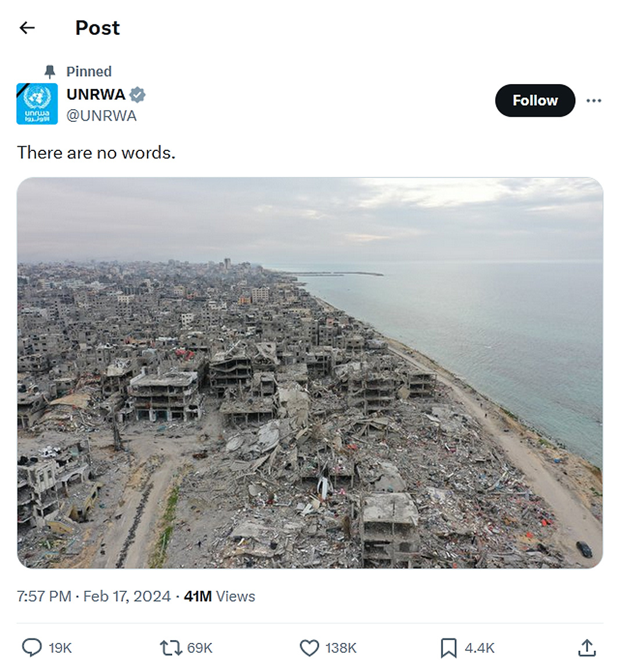This screenshot has height=672, width=620.
Task: Click the 69K reposts count
Action: pos(200,648)
